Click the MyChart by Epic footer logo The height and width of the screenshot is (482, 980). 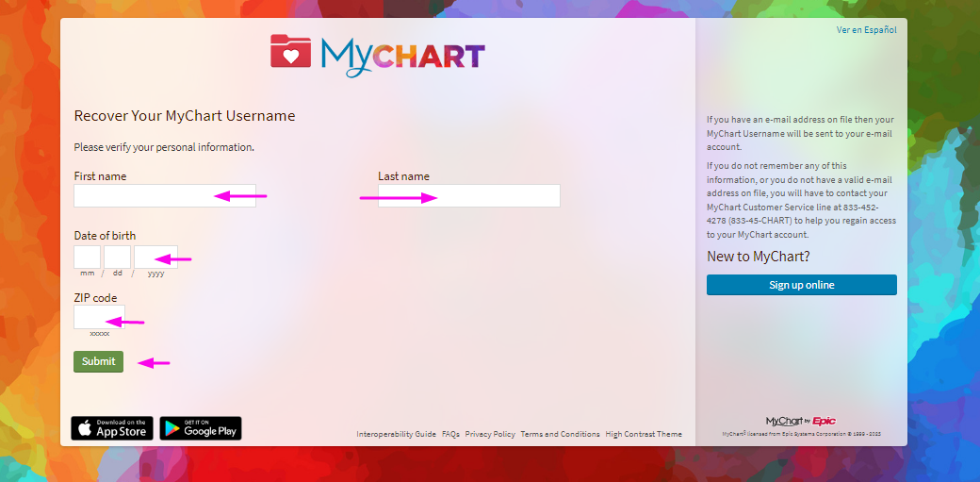point(801,422)
